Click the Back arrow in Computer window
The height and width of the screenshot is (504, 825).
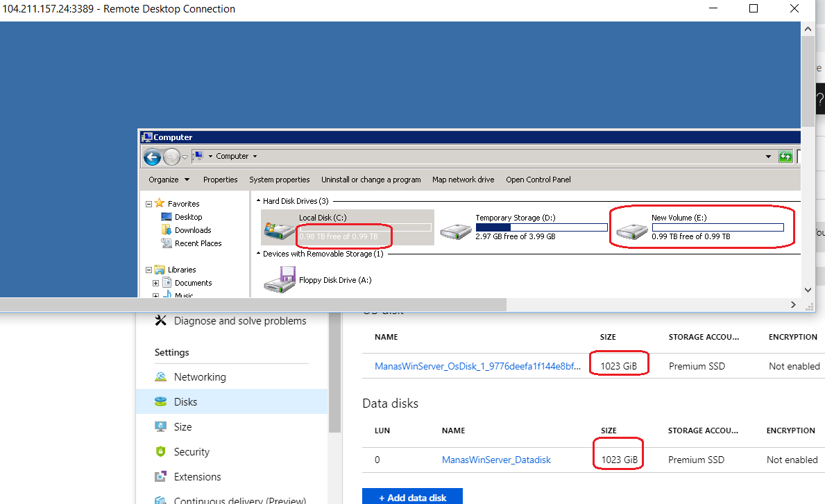pyautogui.click(x=152, y=157)
